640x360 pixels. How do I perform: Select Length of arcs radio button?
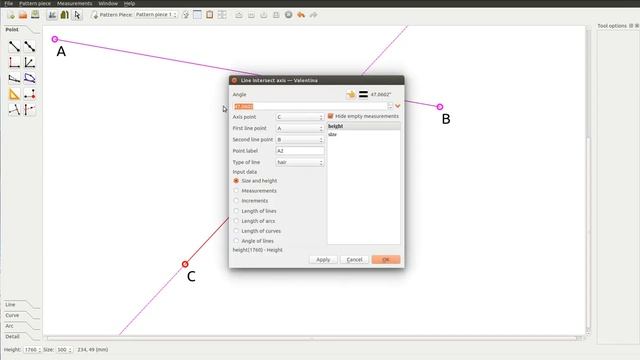[x=236, y=221]
